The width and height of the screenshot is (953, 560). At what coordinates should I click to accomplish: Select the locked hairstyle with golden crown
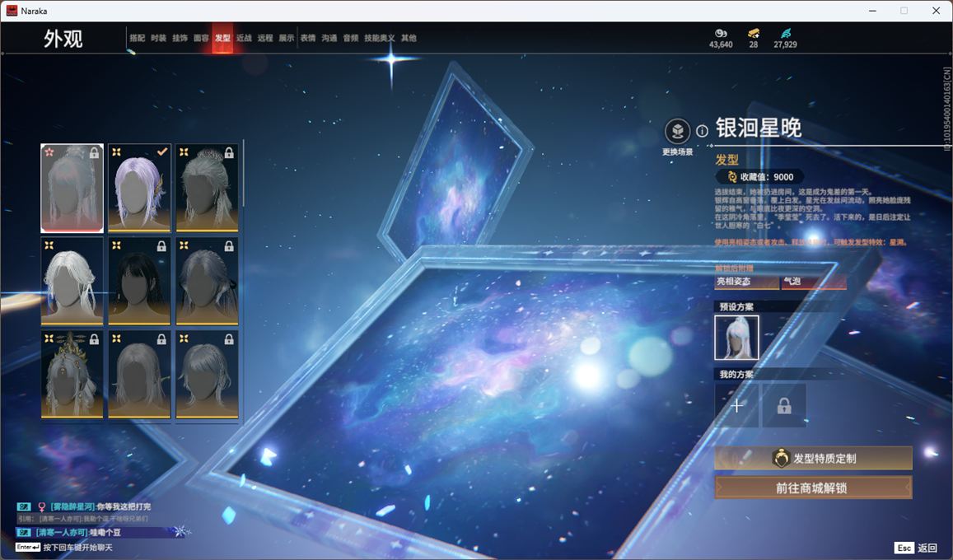click(x=72, y=375)
